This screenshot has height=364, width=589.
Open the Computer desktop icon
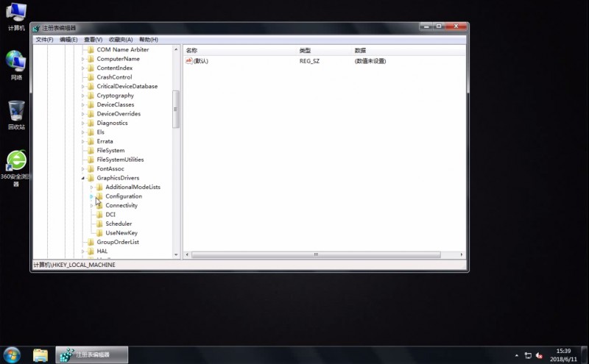click(16, 16)
